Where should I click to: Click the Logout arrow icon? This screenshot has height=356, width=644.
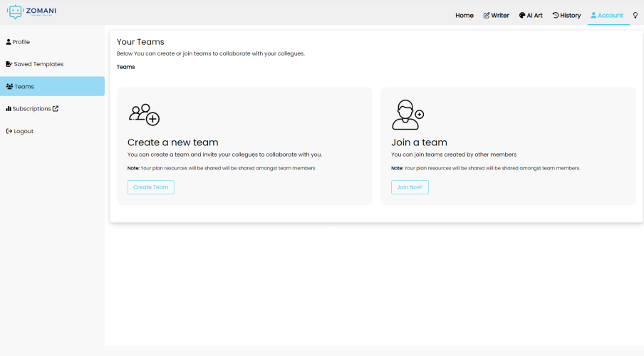point(9,131)
